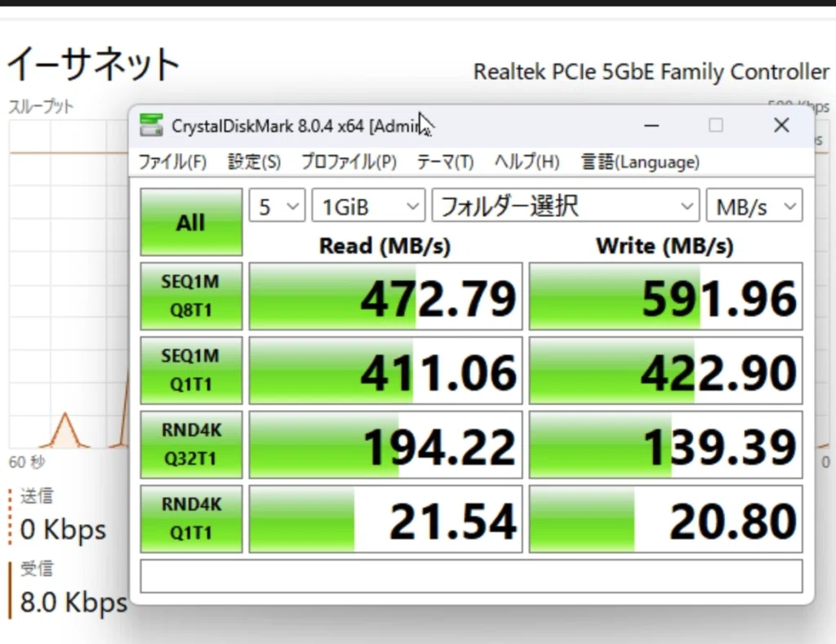The height and width of the screenshot is (644, 836).
Task: Run all benchmarks with the All button
Action: (x=191, y=222)
